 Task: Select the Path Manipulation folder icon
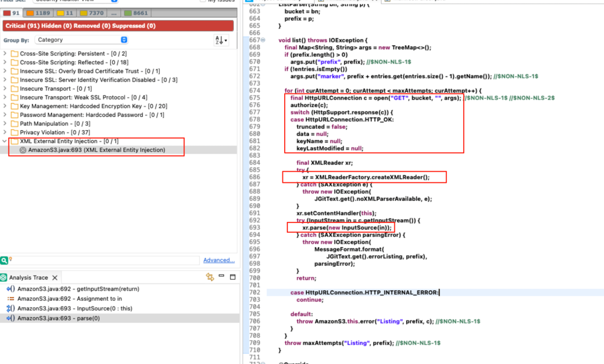click(15, 124)
